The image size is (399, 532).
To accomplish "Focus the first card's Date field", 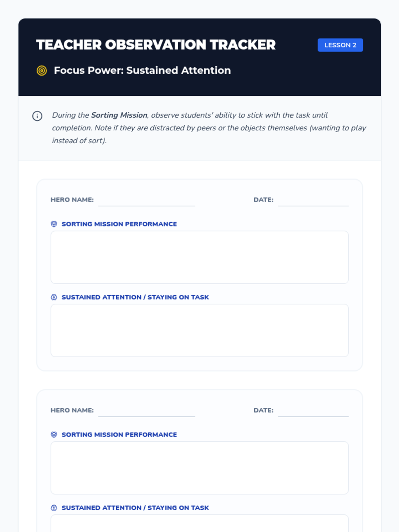I will [313, 200].
